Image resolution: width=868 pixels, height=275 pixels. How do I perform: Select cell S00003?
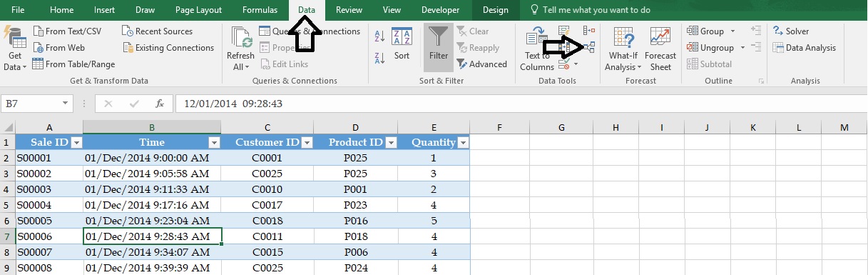click(49, 189)
